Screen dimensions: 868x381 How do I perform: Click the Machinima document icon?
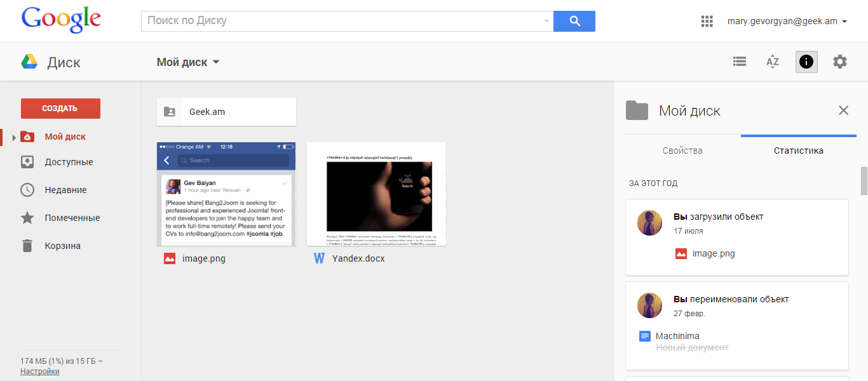[x=645, y=336]
